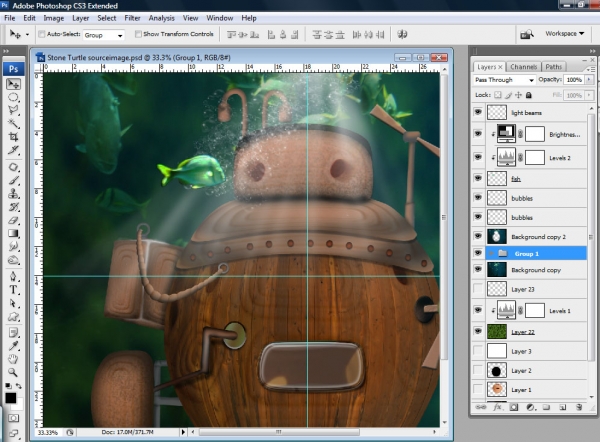Hide the Background copy 2 layer
600x442 pixels.
478,236
